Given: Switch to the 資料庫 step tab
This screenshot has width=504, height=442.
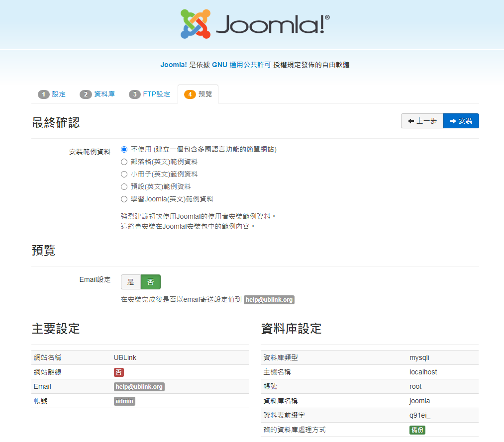Looking at the screenshot, I should (98, 94).
